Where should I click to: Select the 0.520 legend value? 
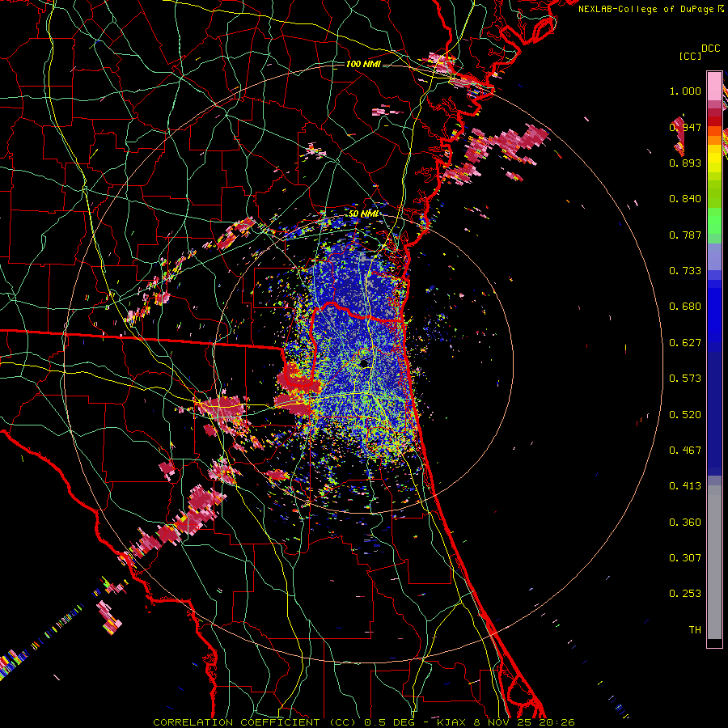[x=685, y=415]
